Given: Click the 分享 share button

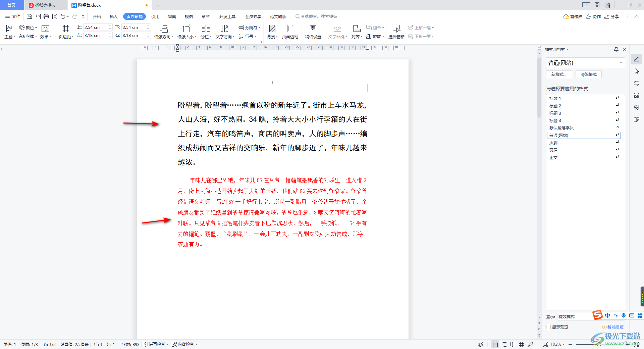Looking at the screenshot, I should [x=612, y=16].
